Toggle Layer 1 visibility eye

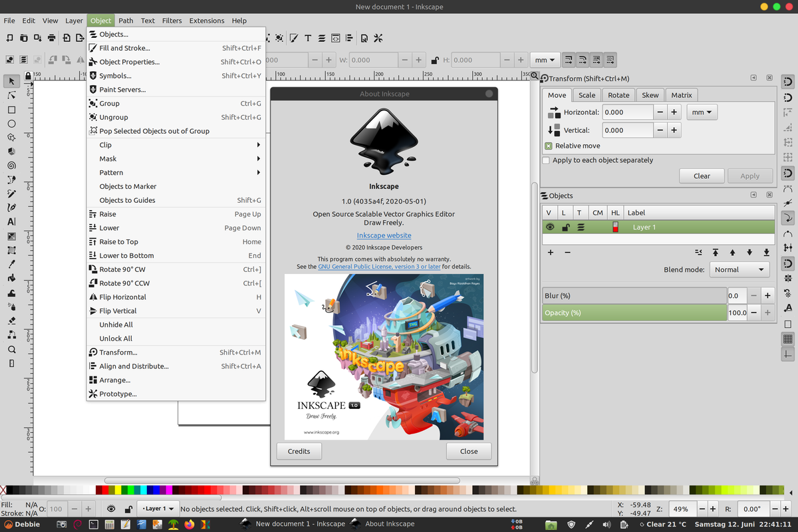tap(550, 227)
